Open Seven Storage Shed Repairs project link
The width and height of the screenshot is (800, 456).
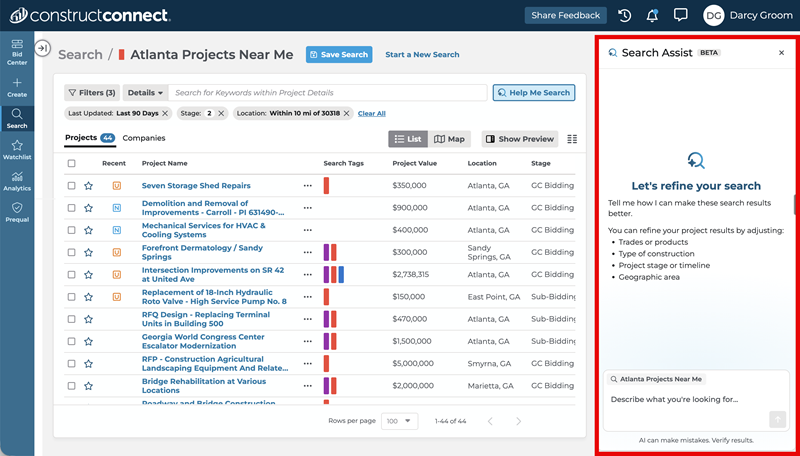(196, 186)
